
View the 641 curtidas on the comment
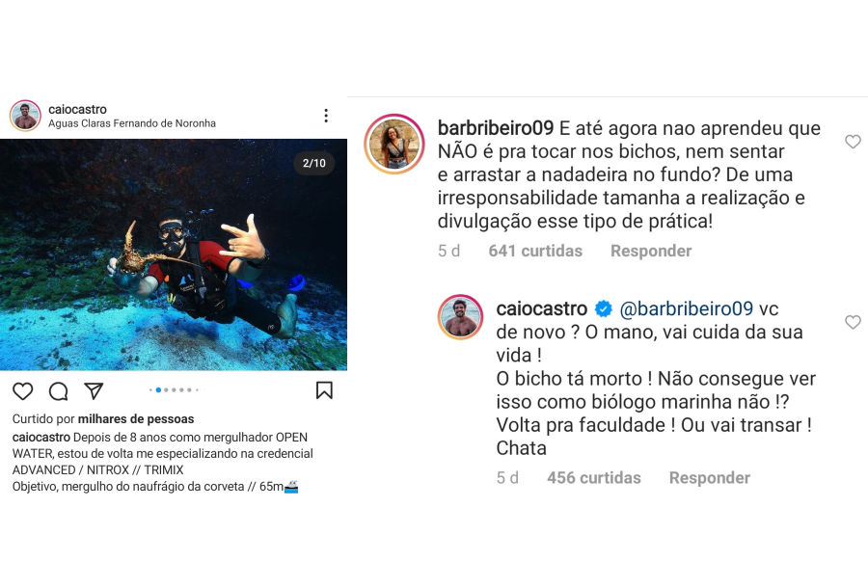coord(535,251)
